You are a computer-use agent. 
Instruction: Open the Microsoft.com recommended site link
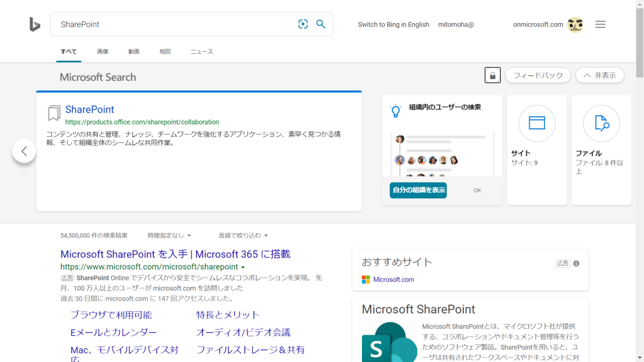pos(393,279)
